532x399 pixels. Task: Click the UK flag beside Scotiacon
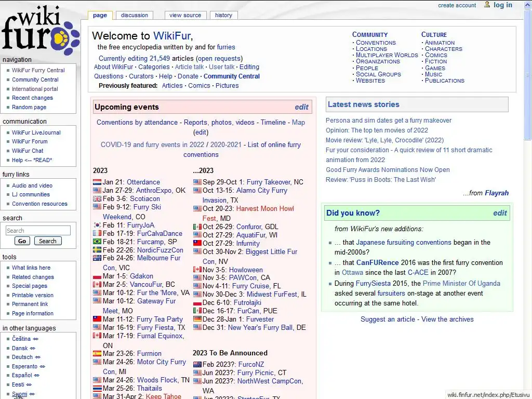pos(97,199)
